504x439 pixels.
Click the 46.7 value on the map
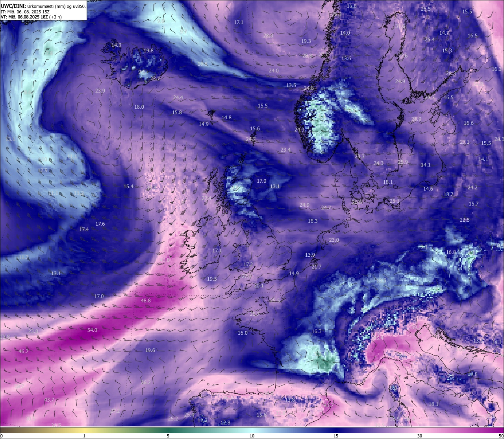tap(24, 351)
